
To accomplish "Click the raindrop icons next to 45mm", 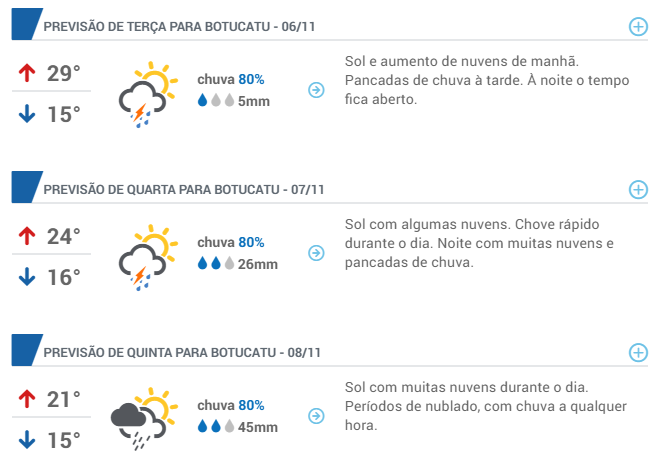I will coord(216,426).
